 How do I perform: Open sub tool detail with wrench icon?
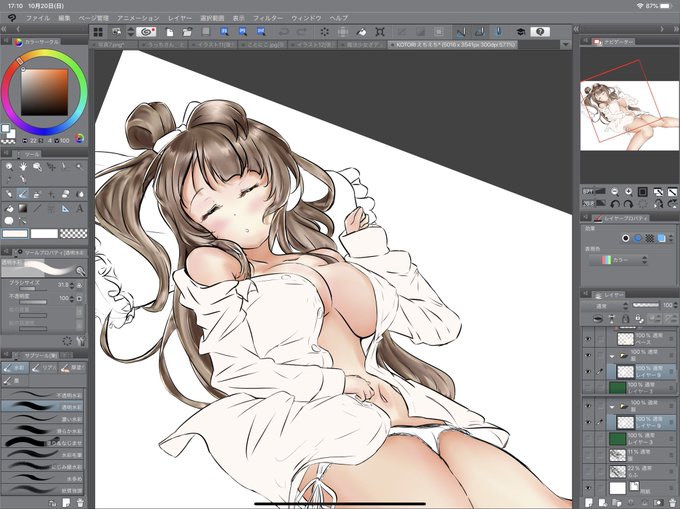pyautogui.click(x=81, y=341)
